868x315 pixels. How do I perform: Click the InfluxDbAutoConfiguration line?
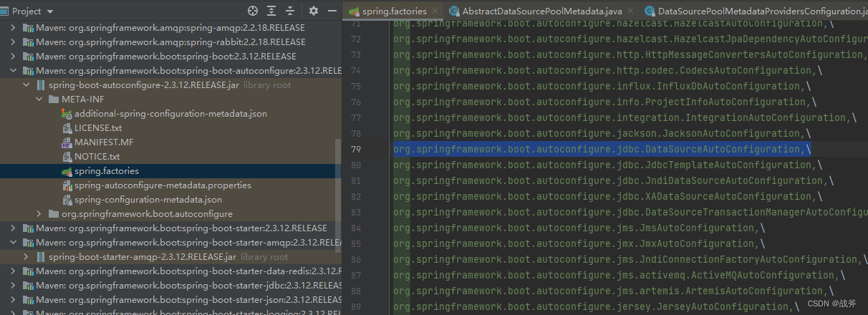click(602, 86)
